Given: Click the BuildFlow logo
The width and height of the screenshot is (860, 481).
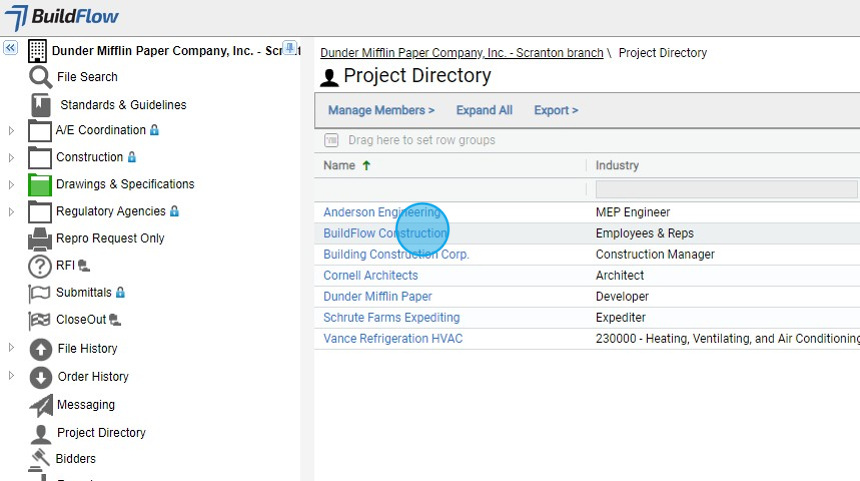Looking at the screenshot, I should (x=61, y=17).
